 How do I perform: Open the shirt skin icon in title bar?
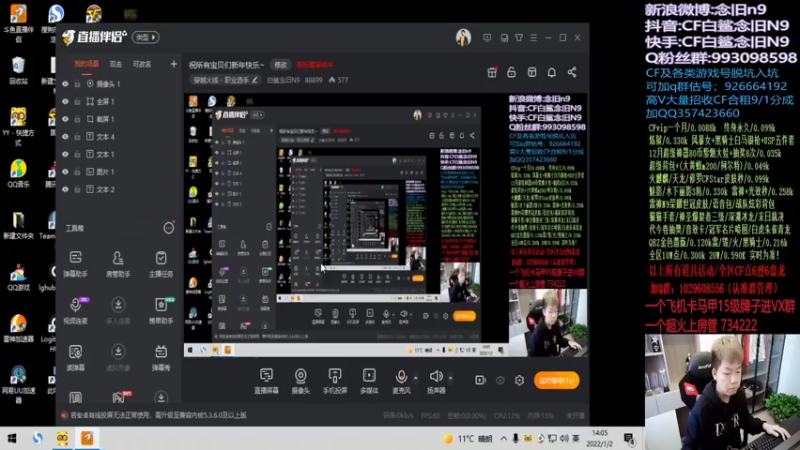coord(519,38)
